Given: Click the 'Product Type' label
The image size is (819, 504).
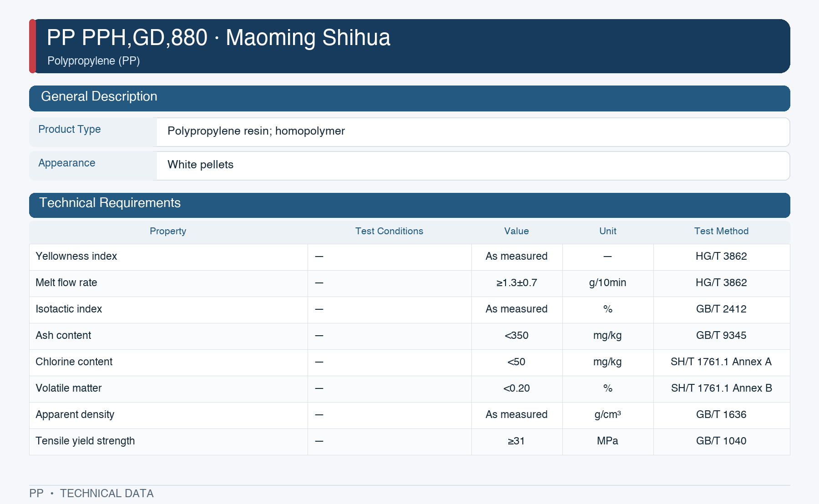Looking at the screenshot, I should point(70,129).
